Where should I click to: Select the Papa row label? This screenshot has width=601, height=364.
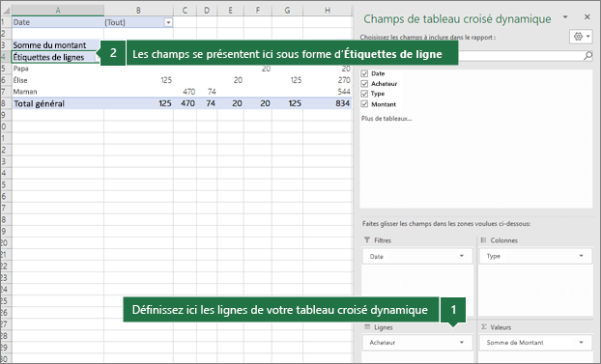coord(58,69)
